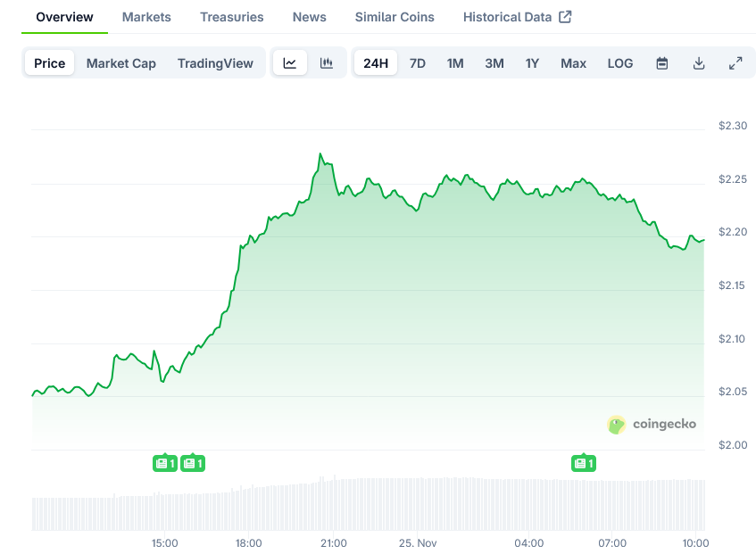The width and height of the screenshot is (756, 554).
Task: Click the CoinGecko logo watermark
Action: coord(652,425)
